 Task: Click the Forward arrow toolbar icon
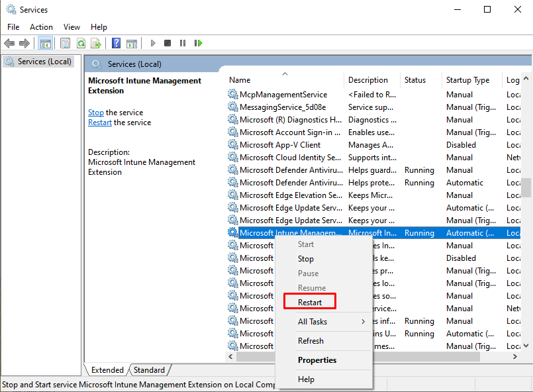click(24, 43)
